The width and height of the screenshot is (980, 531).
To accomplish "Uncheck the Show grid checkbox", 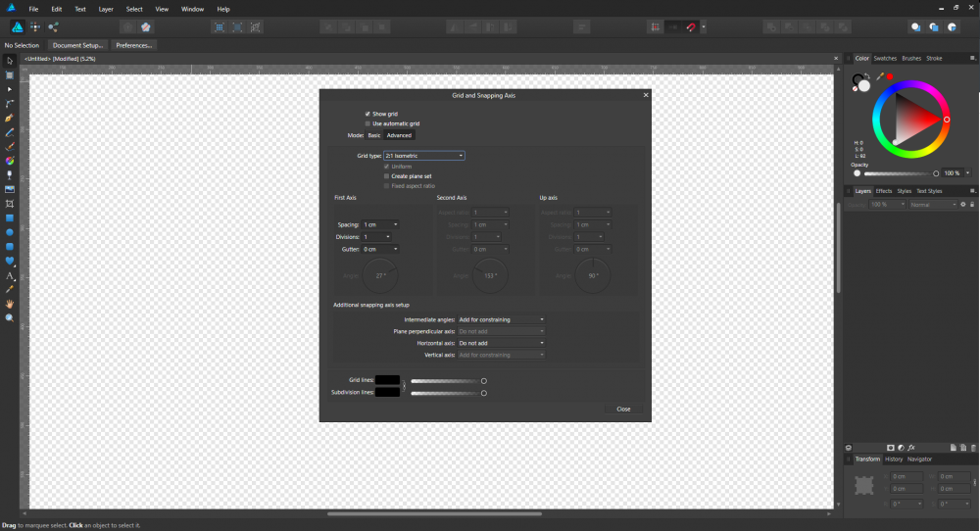I will (367, 114).
